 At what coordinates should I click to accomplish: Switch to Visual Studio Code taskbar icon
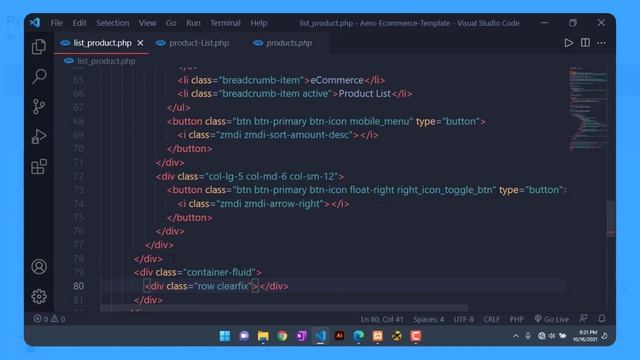320,336
